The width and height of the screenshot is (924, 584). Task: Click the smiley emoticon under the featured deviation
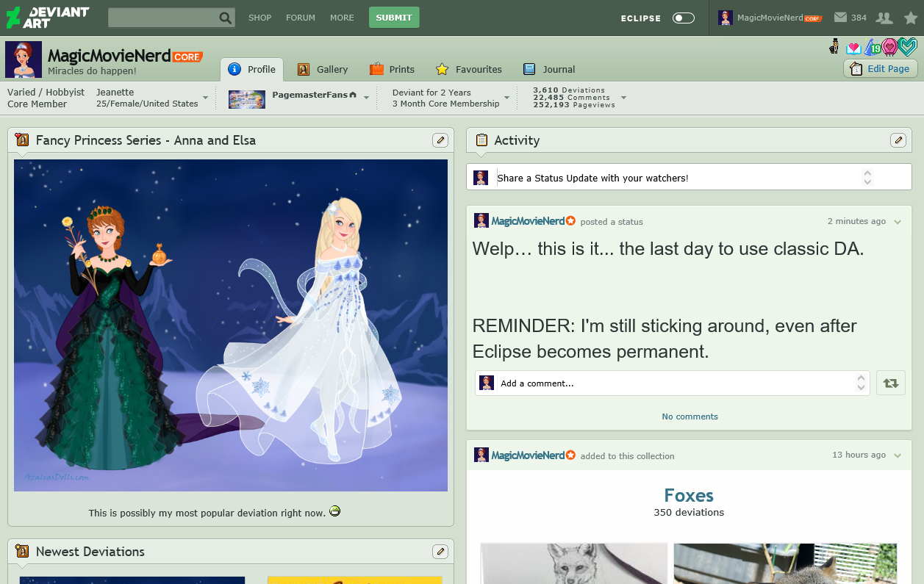[x=334, y=511]
